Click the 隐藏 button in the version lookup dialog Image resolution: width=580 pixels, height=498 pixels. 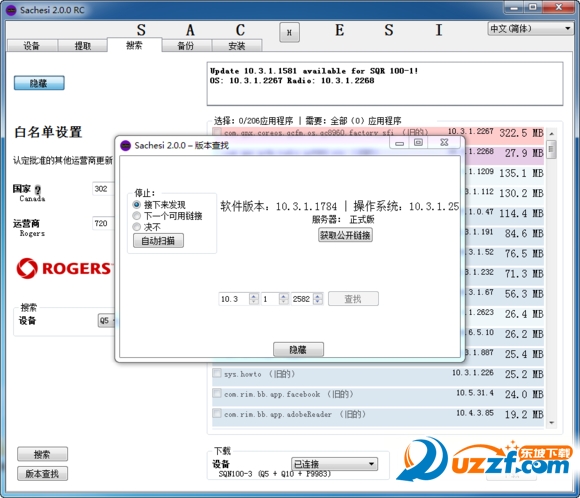[x=298, y=349]
